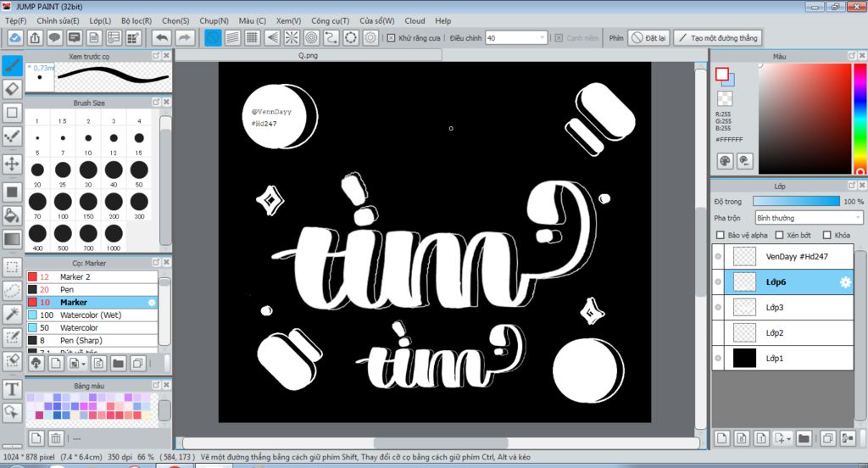Open Marker brush settings gear

(x=152, y=303)
